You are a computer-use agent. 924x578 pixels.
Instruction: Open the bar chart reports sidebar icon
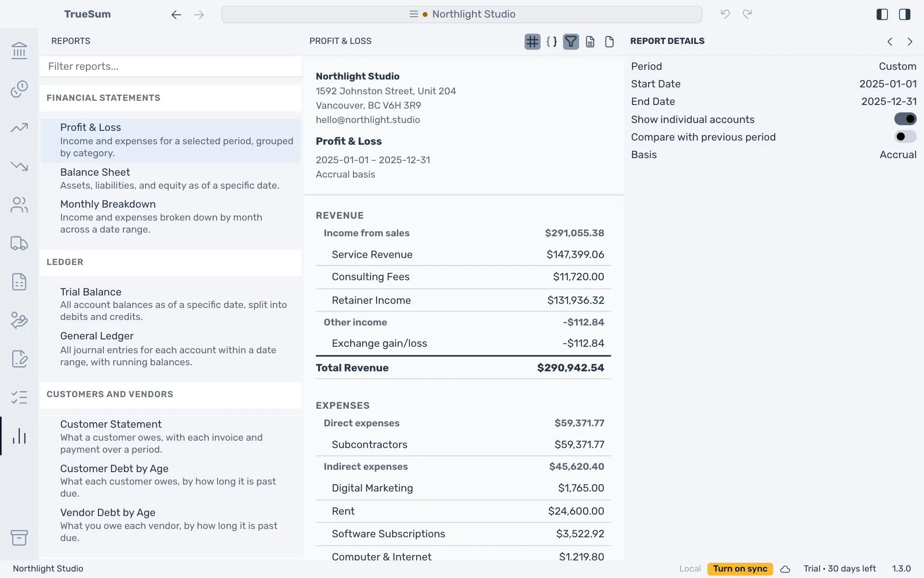pos(19,436)
